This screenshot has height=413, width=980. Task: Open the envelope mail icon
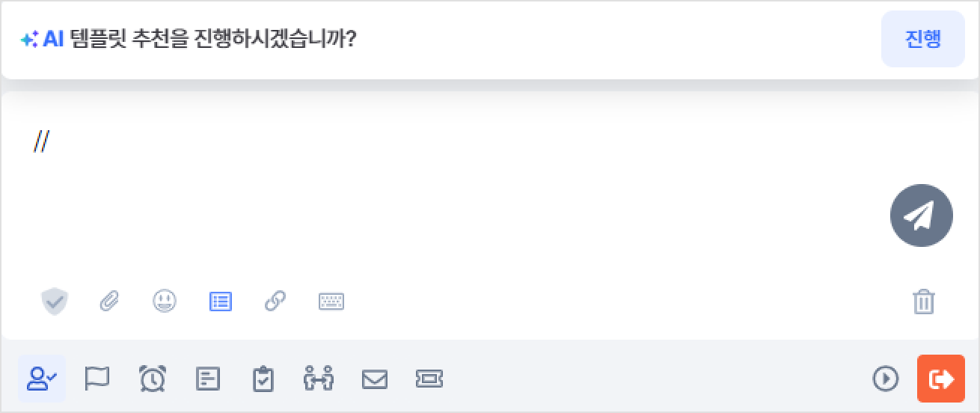click(x=374, y=379)
